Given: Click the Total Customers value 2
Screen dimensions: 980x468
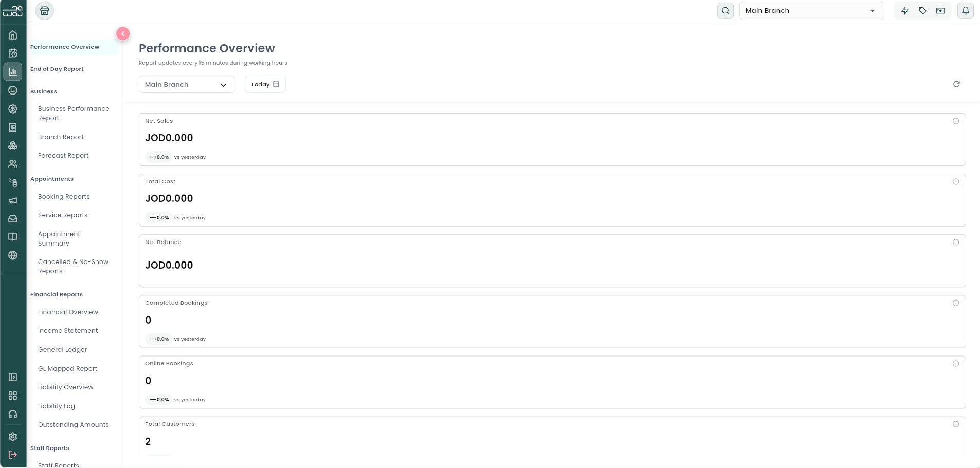Looking at the screenshot, I should tap(148, 441).
